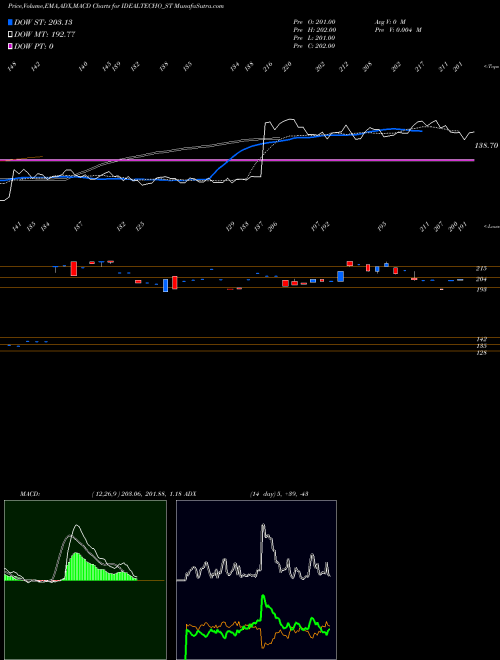The image size is (500, 660).
Task: Click the 'Pre C: 202.00' value
Action: 314,46
